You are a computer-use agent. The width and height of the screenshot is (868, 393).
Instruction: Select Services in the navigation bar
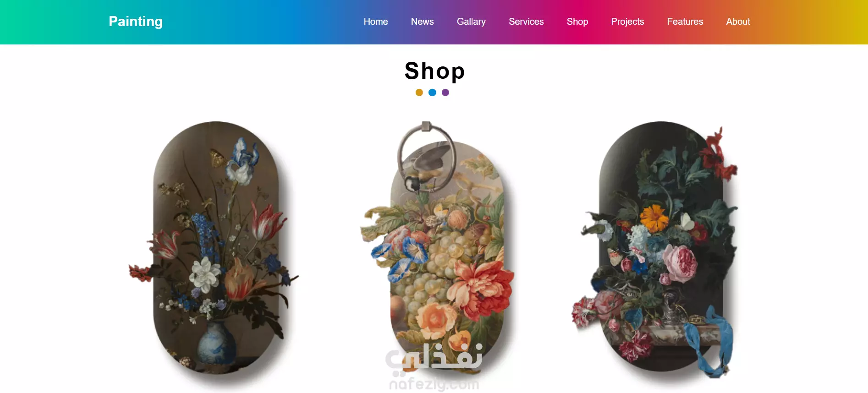click(526, 22)
